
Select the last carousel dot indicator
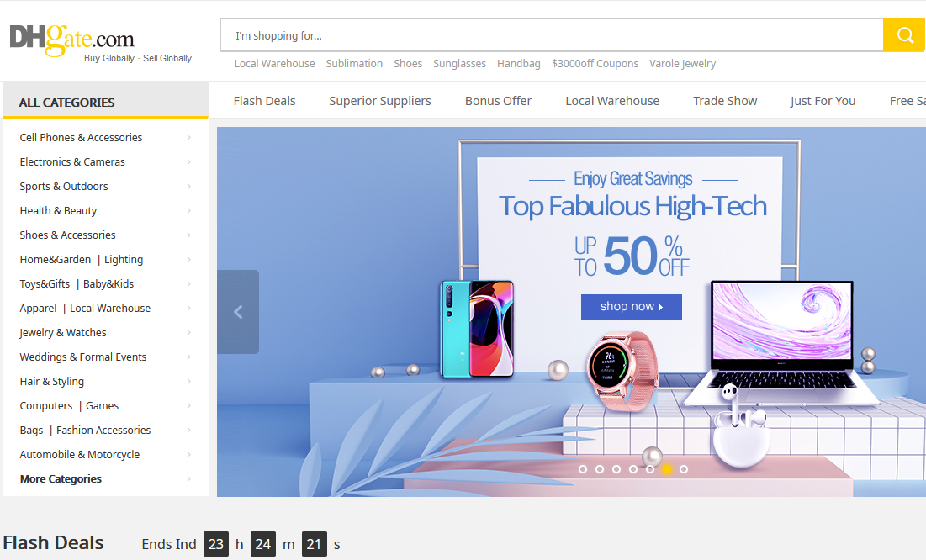coord(684,469)
